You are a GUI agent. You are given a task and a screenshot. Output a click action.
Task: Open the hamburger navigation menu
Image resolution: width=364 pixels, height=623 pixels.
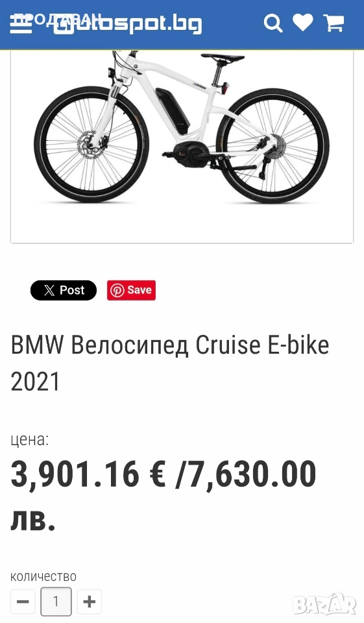pos(21,25)
